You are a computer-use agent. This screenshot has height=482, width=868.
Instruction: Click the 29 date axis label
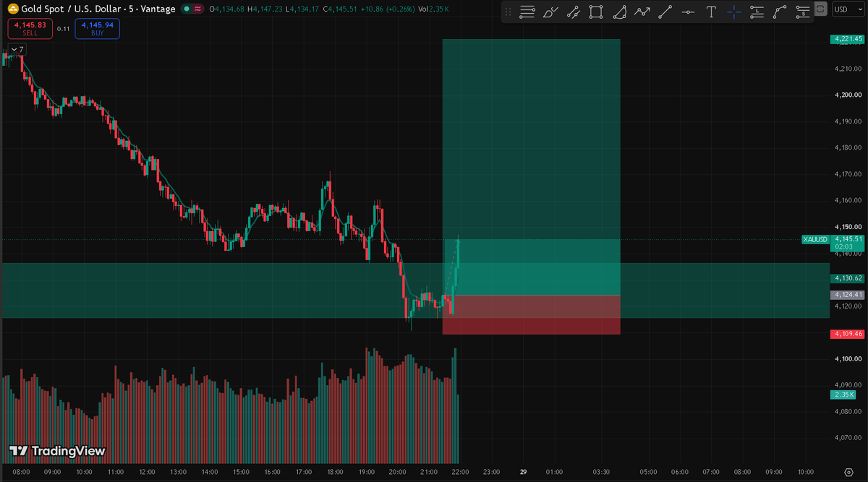pos(523,472)
